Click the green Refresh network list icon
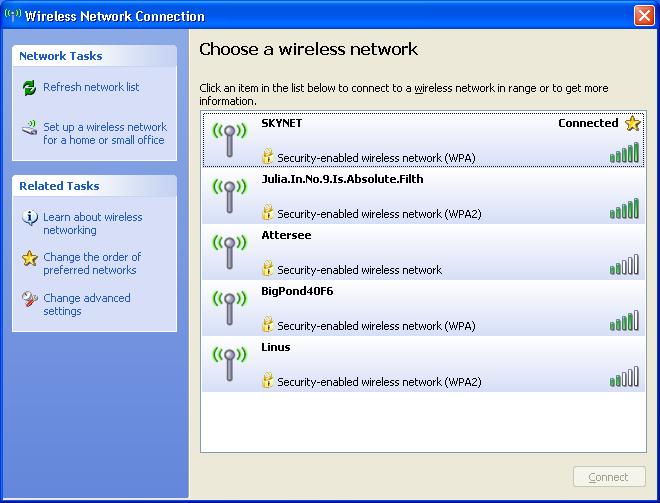This screenshot has height=503, width=660. click(x=29, y=88)
